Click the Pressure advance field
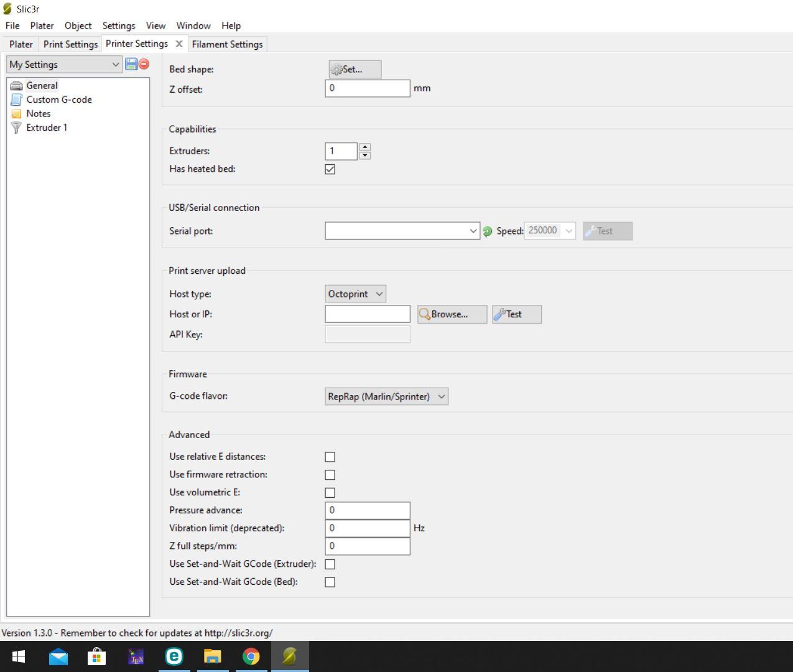The width and height of the screenshot is (793, 672). tap(368, 510)
